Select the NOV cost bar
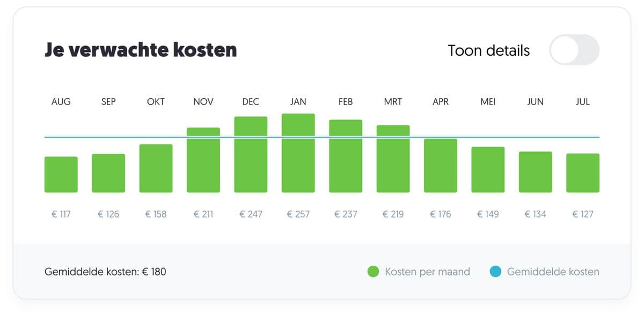 click(203, 161)
